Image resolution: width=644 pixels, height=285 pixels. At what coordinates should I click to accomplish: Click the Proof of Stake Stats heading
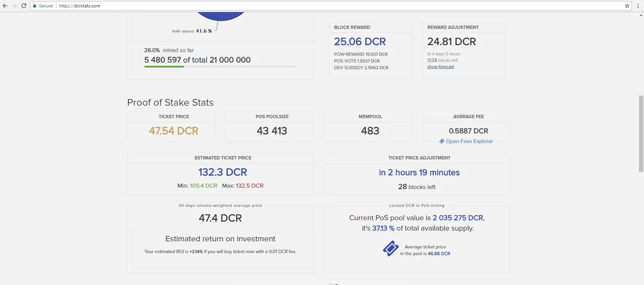pos(171,103)
